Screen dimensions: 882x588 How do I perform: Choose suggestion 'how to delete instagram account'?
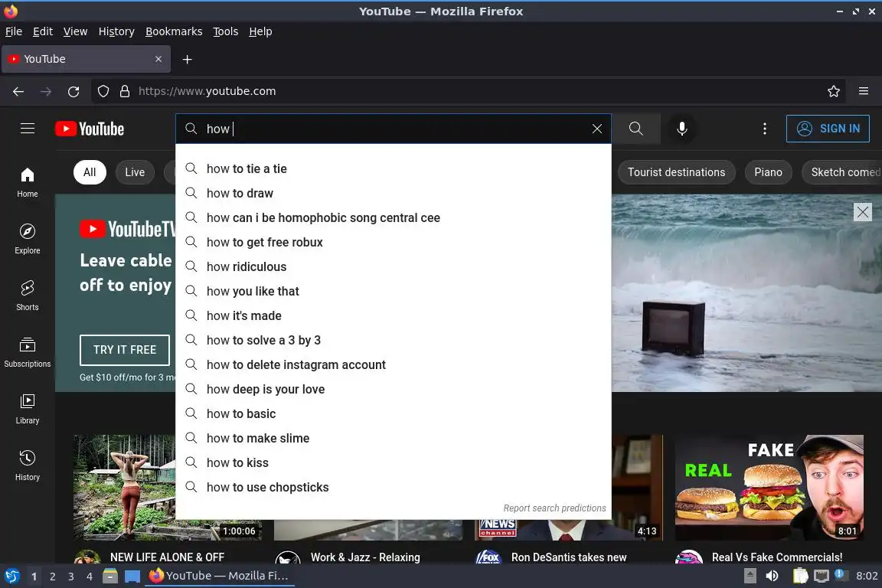click(x=394, y=364)
